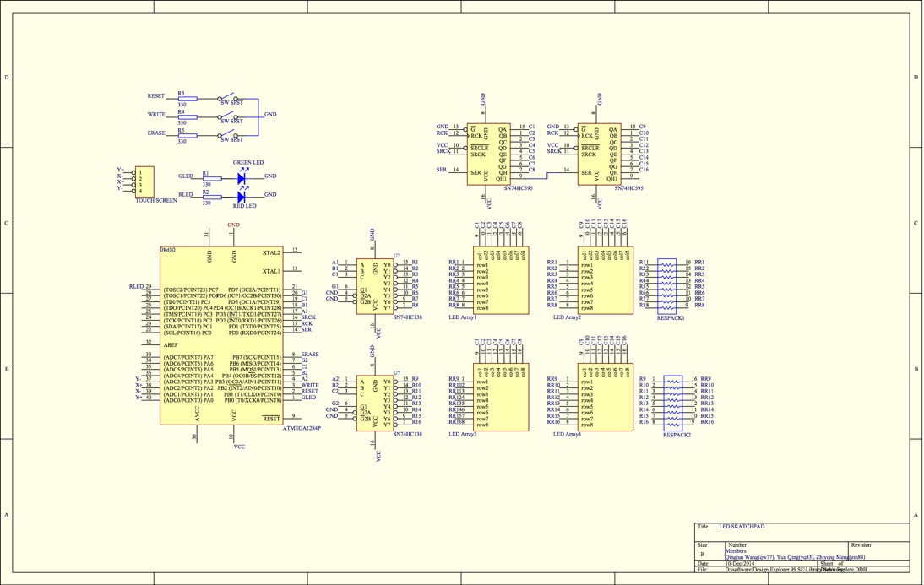Click the RESPACK1 label
The width and height of the screenshot is (924, 585).
(x=671, y=318)
